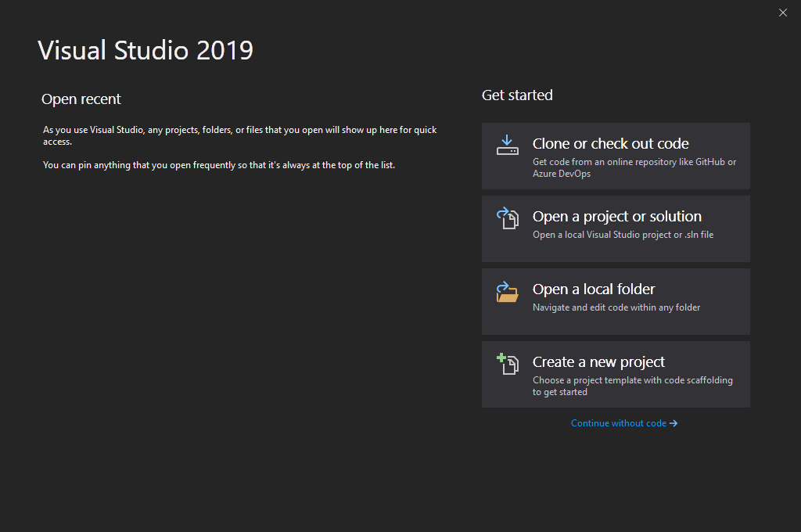This screenshot has width=801, height=532.
Task: Pick the Open a local folder title
Action: pos(594,289)
